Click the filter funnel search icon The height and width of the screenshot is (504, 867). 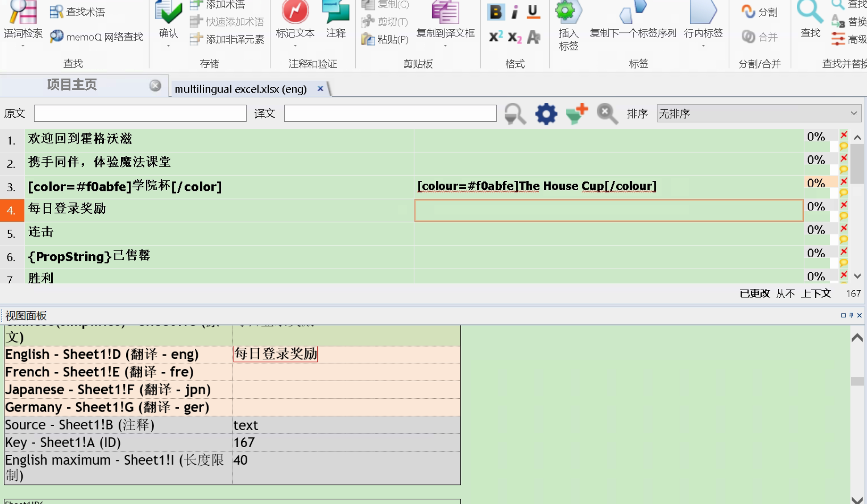[x=515, y=114]
